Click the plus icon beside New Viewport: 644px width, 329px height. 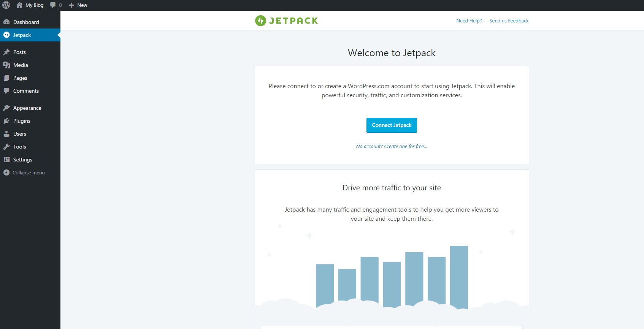71,5
